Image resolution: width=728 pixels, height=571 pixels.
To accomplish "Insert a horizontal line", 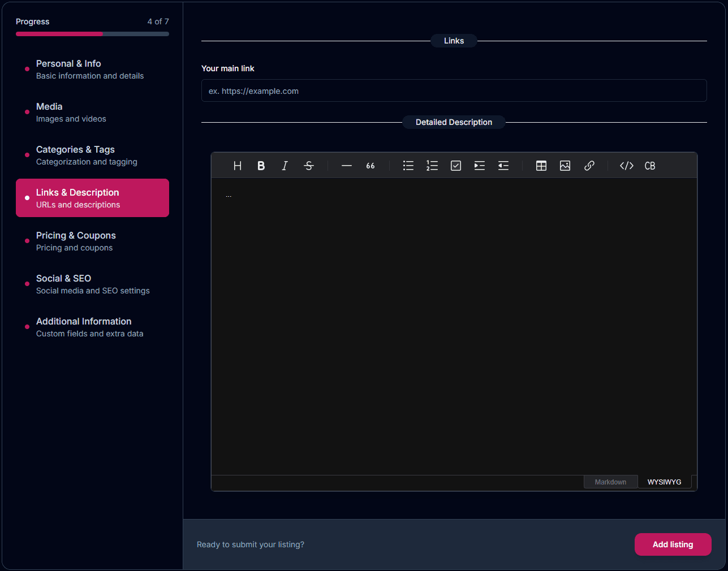I will (x=347, y=166).
